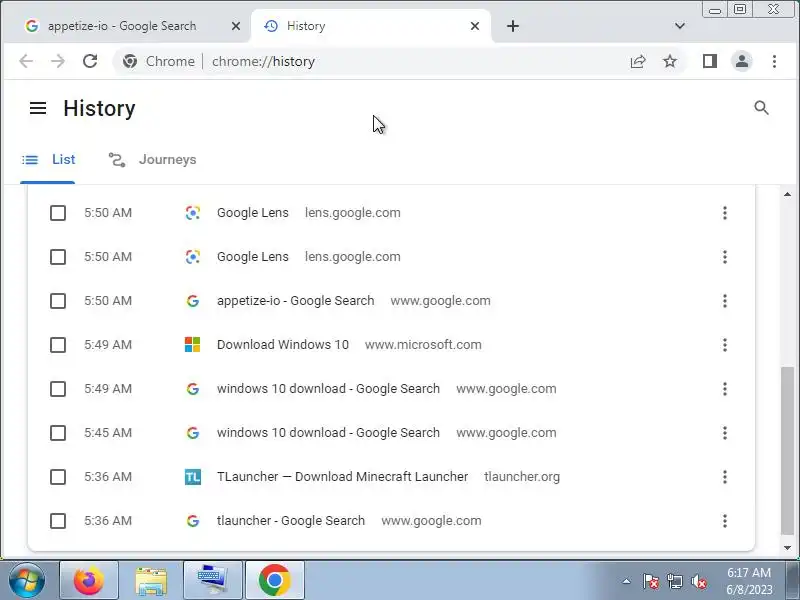800x600 pixels.
Task: Select the appetize-io Google Search checkbox
Action: (x=58, y=301)
